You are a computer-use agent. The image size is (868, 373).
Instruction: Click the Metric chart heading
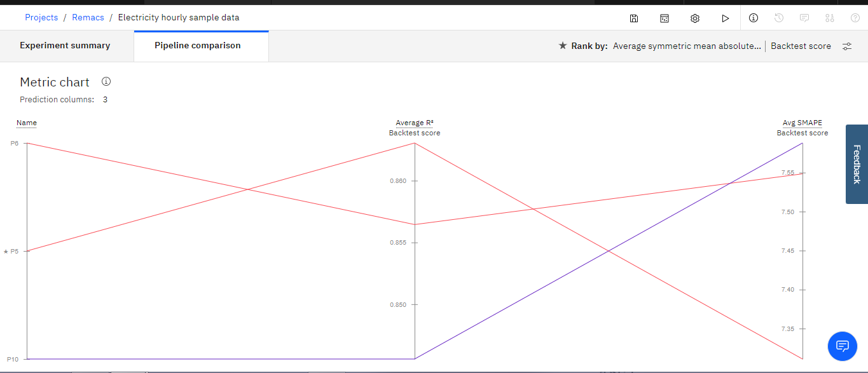pos(55,82)
